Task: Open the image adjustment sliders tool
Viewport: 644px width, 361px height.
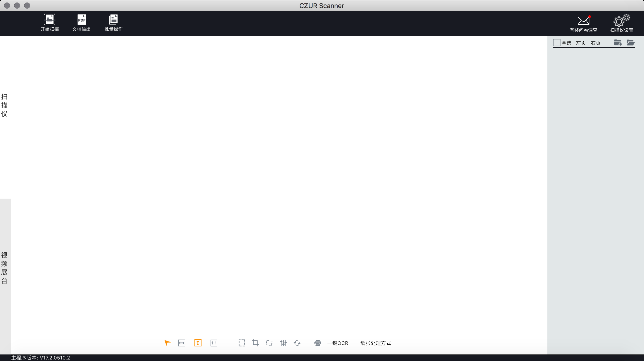Action: tap(283, 343)
